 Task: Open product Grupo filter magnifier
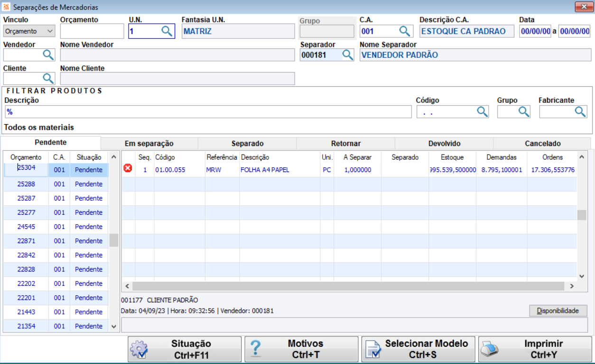click(524, 112)
